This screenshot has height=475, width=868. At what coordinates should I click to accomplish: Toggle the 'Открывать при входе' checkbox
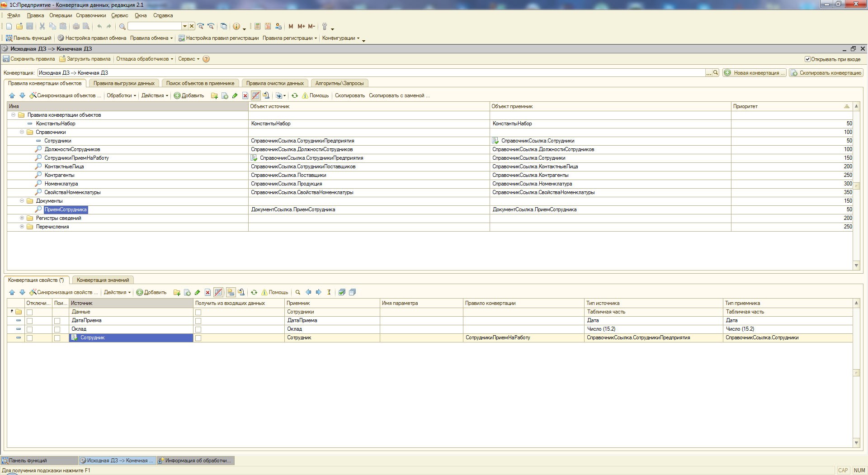[x=807, y=59]
